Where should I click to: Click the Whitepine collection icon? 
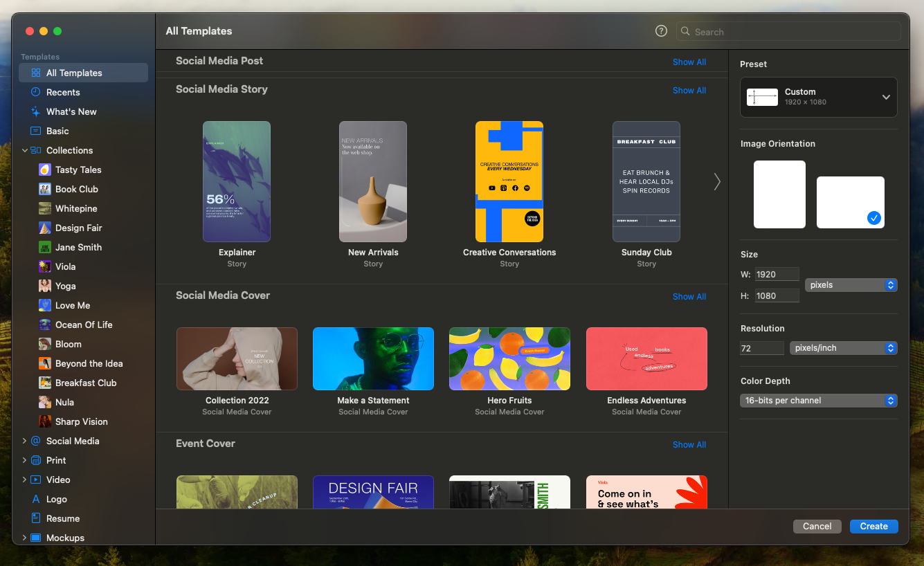pyautogui.click(x=44, y=208)
